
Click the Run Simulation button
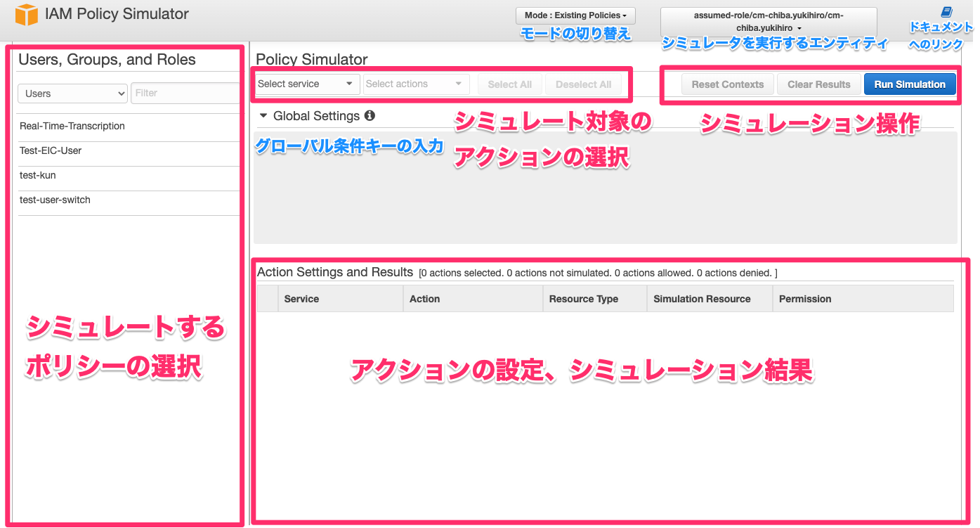(x=910, y=83)
